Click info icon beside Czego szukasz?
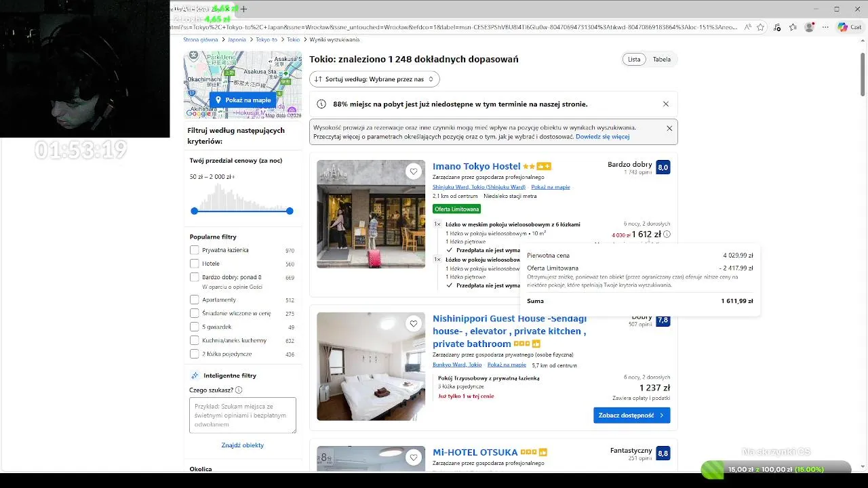 pyautogui.click(x=239, y=390)
